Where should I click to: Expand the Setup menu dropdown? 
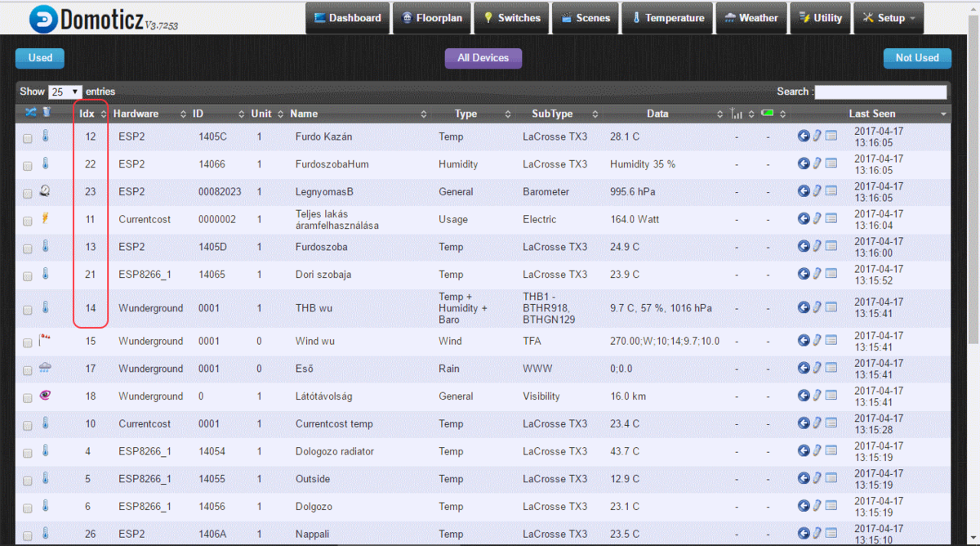click(888, 18)
